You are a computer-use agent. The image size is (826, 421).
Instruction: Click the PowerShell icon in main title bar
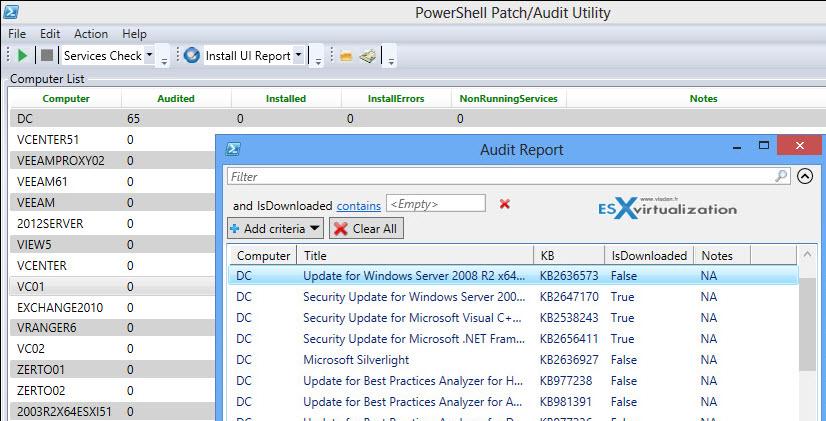click(11, 11)
